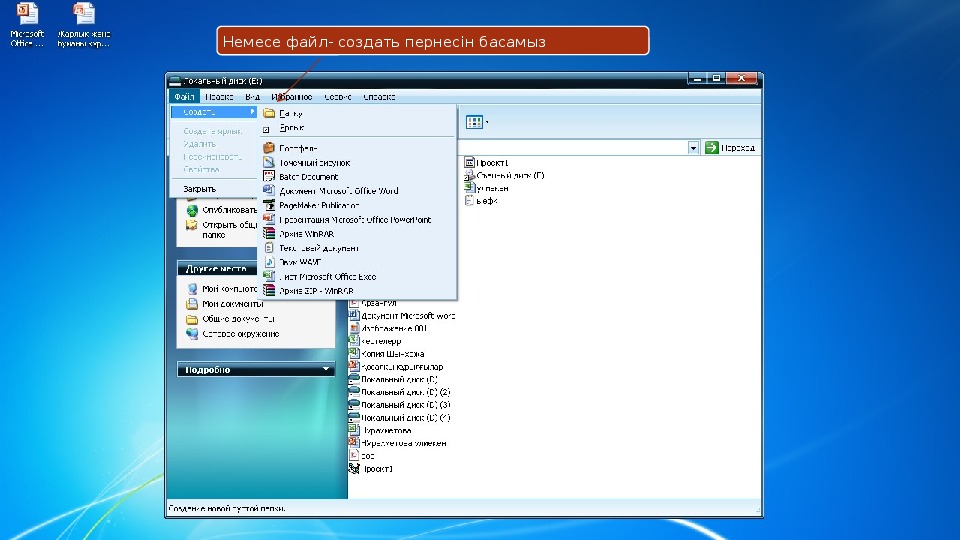The height and width of the screenshot is (540, 960).
Task: Open the Избранное menu
Action: tap(291, 97)
